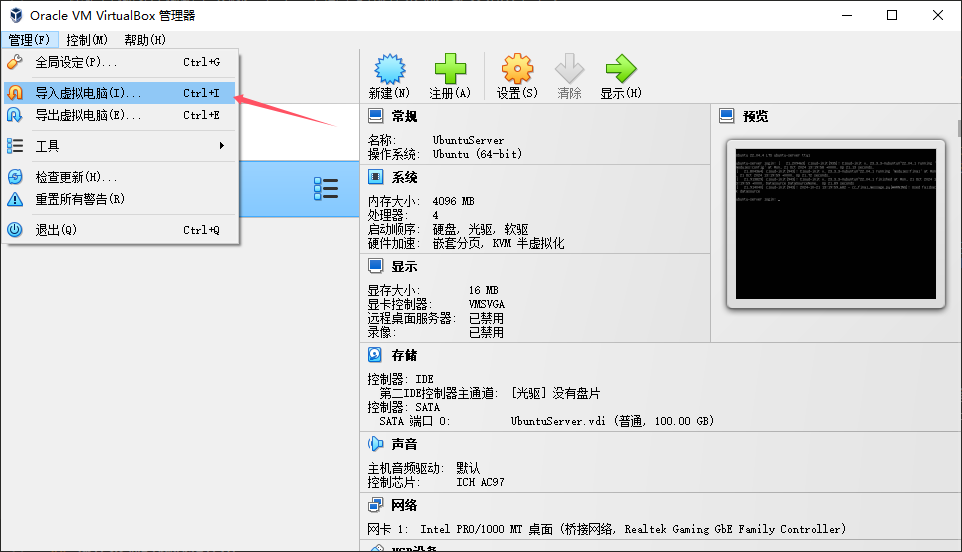The width and height of the screenshot is (962, 552).
Task: Click the VM preview thumbnail screen
Action: pos(836,224)
